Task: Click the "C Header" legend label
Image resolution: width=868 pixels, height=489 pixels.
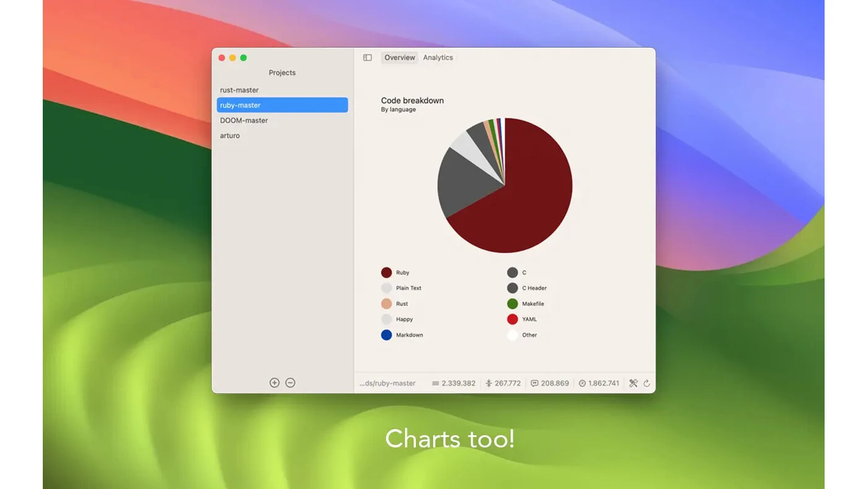Action: point(534,289)
